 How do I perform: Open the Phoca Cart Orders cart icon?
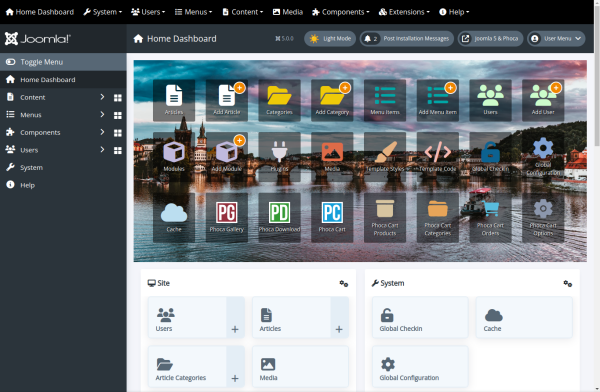pos(491,217)
